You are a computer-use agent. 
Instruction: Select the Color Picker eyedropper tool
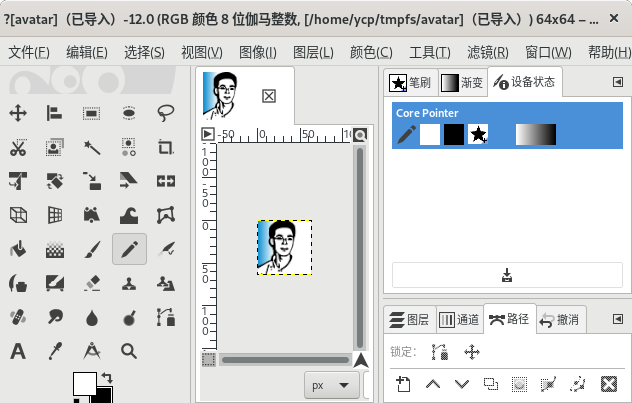point(55,351)
